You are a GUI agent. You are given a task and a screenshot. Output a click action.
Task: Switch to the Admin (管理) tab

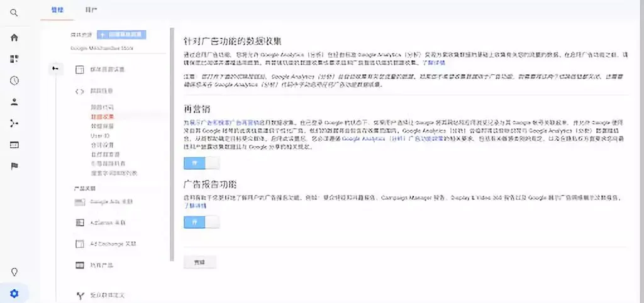57,10
